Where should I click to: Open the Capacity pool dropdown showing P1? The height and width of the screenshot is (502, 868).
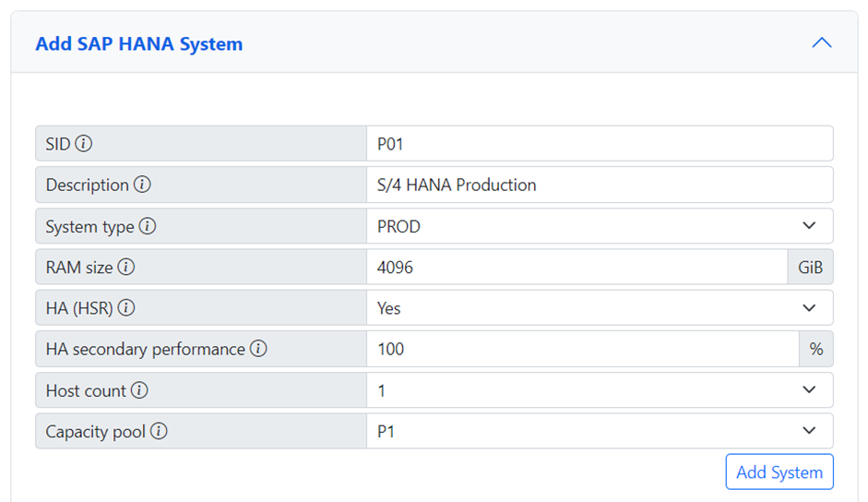(600, 431)
